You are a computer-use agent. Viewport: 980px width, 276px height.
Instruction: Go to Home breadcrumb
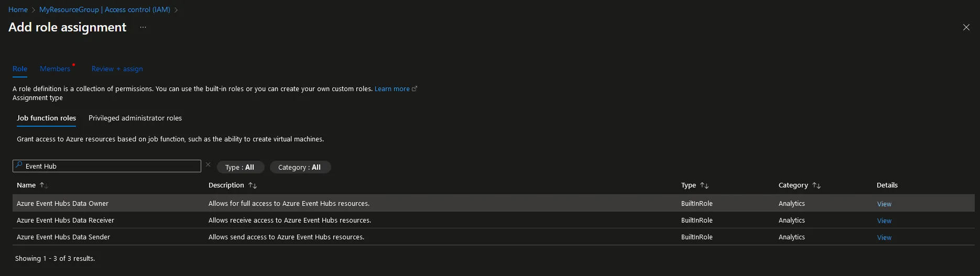pyautogui.click(x=18, y=9)
